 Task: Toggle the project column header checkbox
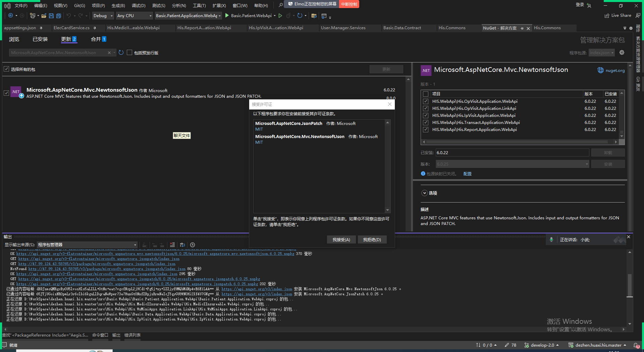[425, 94]
